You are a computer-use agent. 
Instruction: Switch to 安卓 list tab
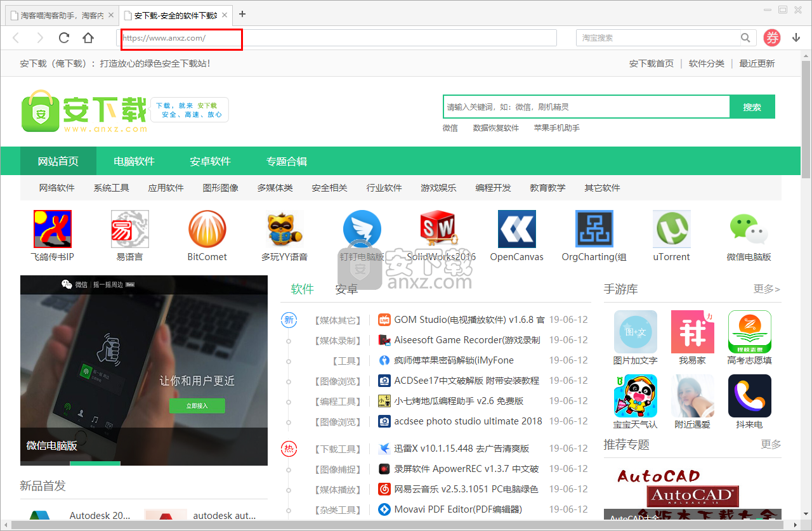point(346,289)
